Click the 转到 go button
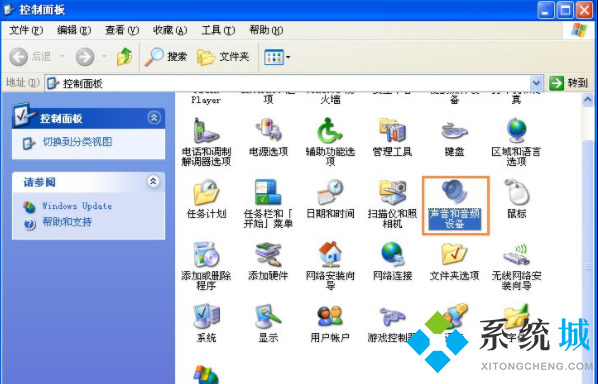598x384 pixels. (x=570, y=83)
